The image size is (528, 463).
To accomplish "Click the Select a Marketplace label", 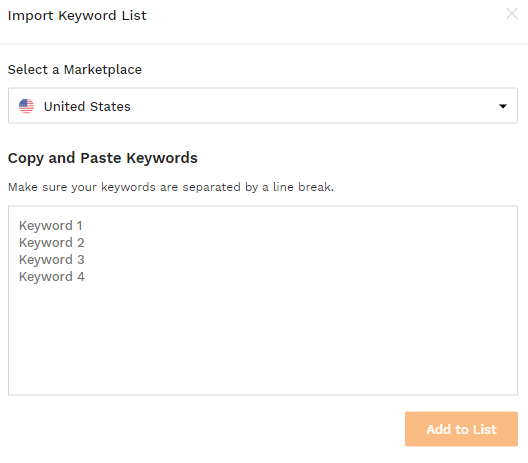I will point(75,70).
